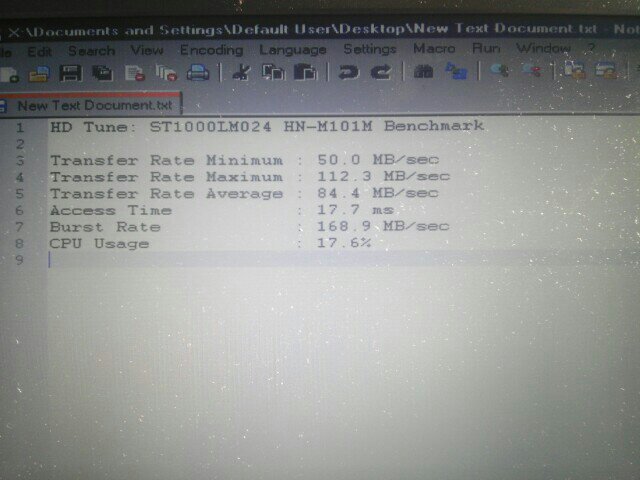
Task: Open the Window menu
Action: point(543,47)
